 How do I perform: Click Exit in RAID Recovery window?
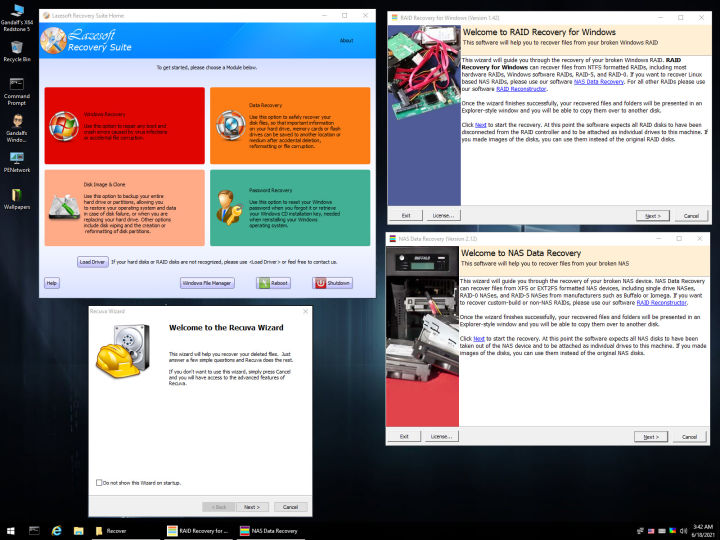pos(405,215)
